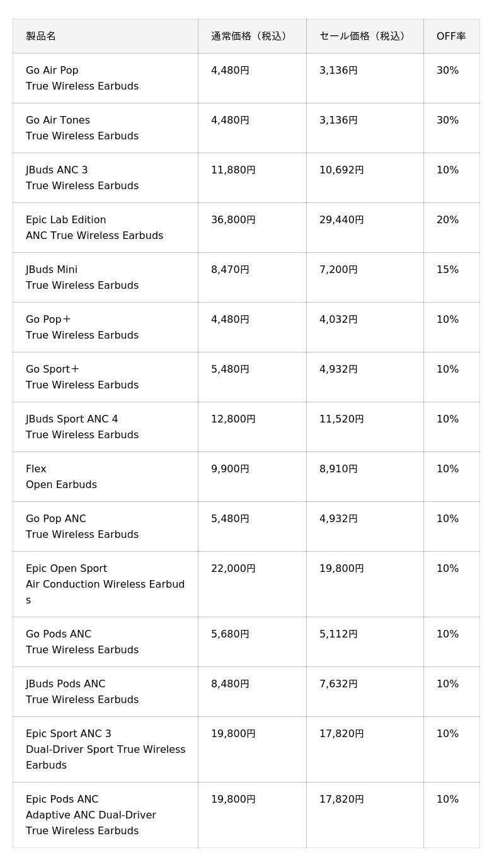Click the Flex Open Earbuds product cell
Viewport: 504px width, 867px height.
105,477
